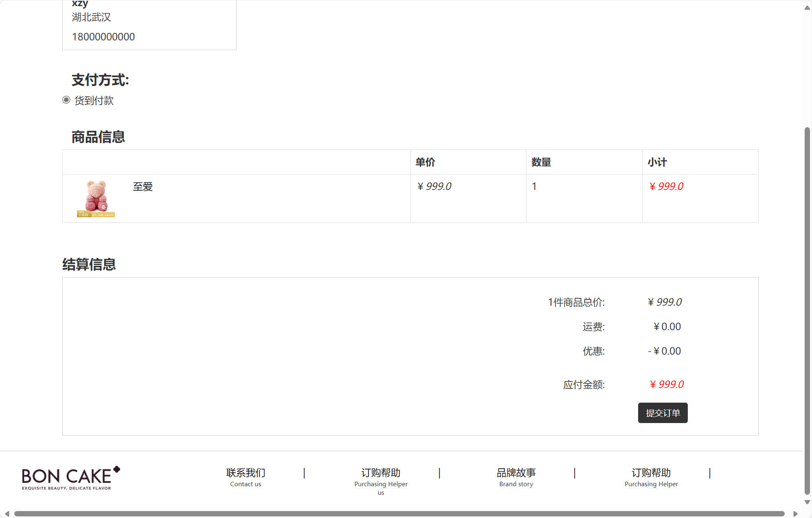The image size is (812, 518).
Task: Click the 数量 column header
Action: click(x=541, y=162)
